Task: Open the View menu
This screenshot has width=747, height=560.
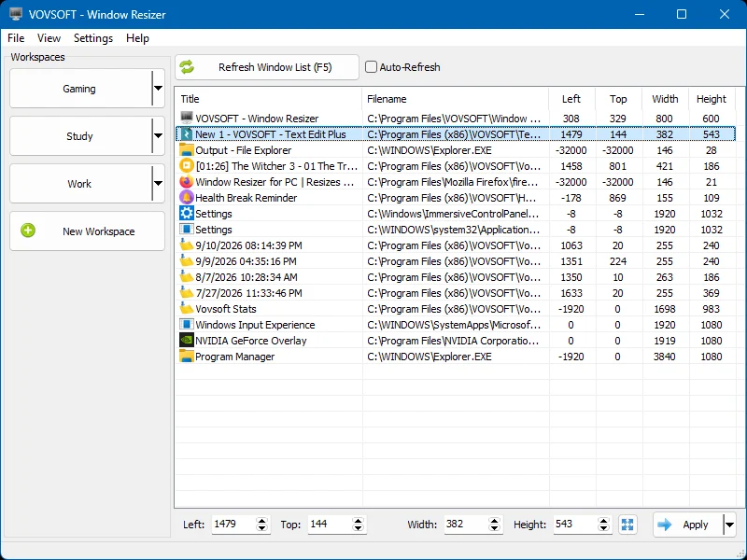Action: [x=49, y=38]
